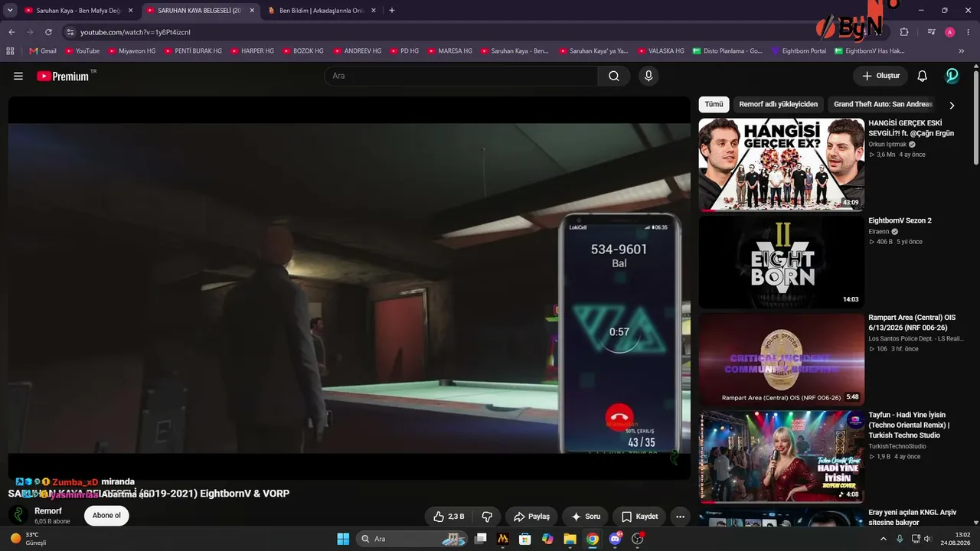Open the more actions ellipsis under video
This screenshot has width=980, height=551.
tap(680, 517)
